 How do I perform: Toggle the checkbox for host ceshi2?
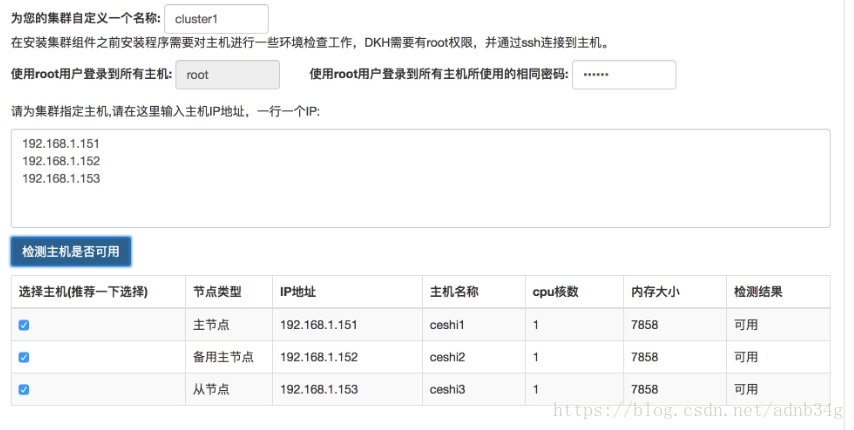tap(24, 357)
